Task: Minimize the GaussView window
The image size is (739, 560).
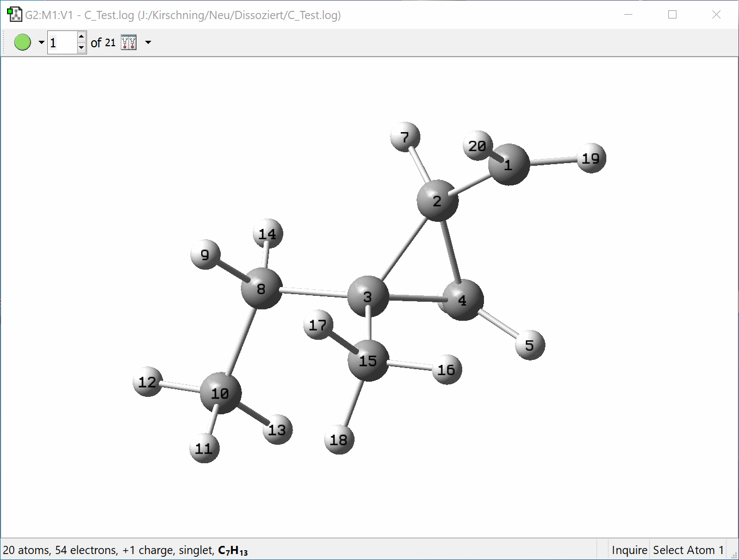Action: tap(629, 15)
